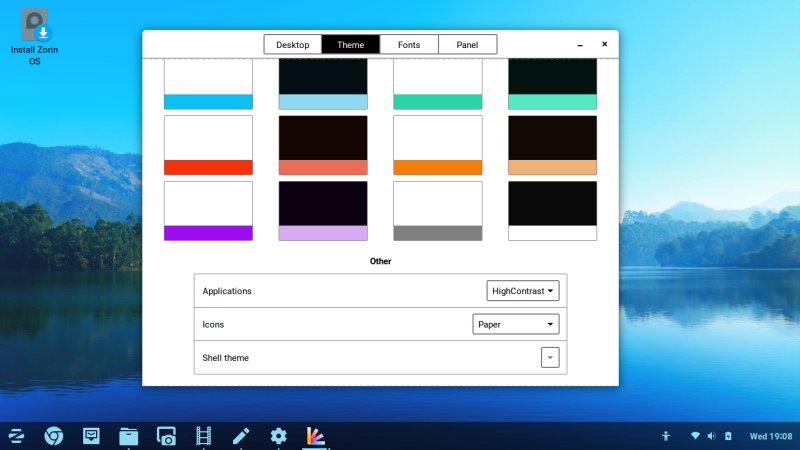Viewport: 800px width, 450px height.
Task: Click Zorin Appearance icon in taskbar
Action: (315, 436)
